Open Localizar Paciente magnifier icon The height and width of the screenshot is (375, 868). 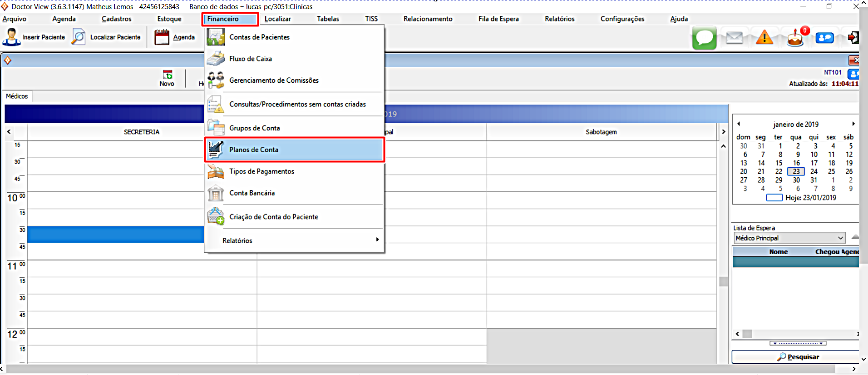[79, 37]
